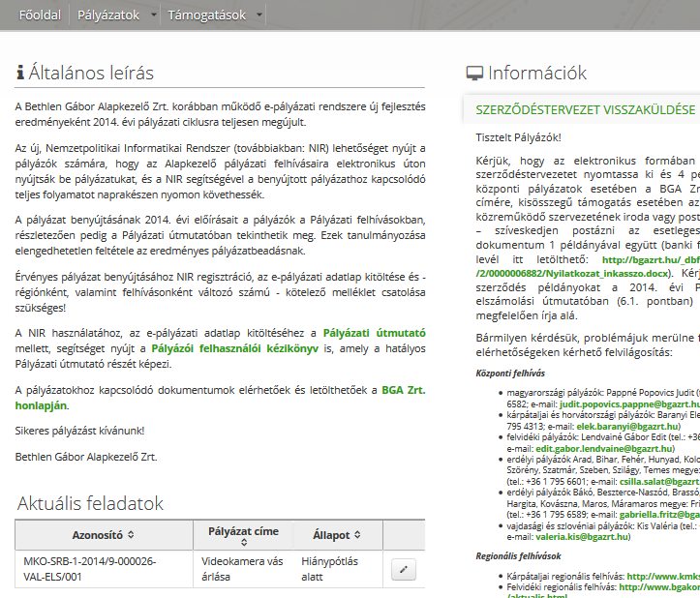Email elek.baranyi@bgazrt.hu
700x598 pixels.
(626, 426)
